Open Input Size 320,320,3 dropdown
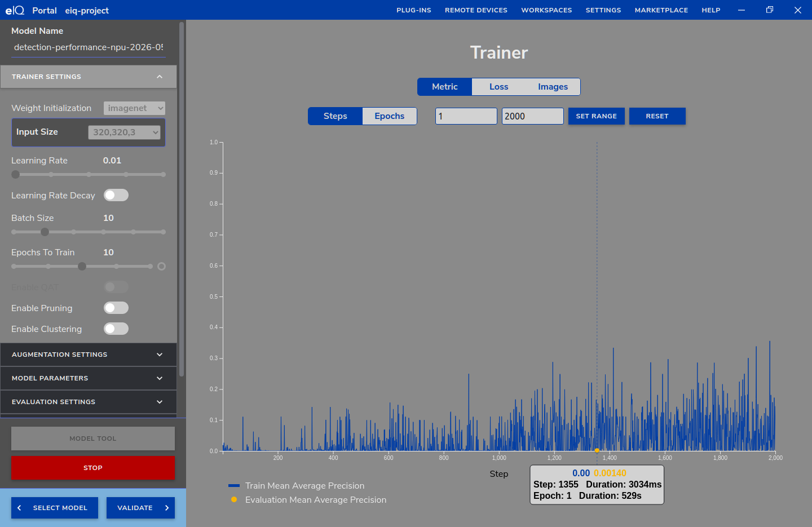Image resolution: width=812 pixels, height=527 pixels. (124, 132)
